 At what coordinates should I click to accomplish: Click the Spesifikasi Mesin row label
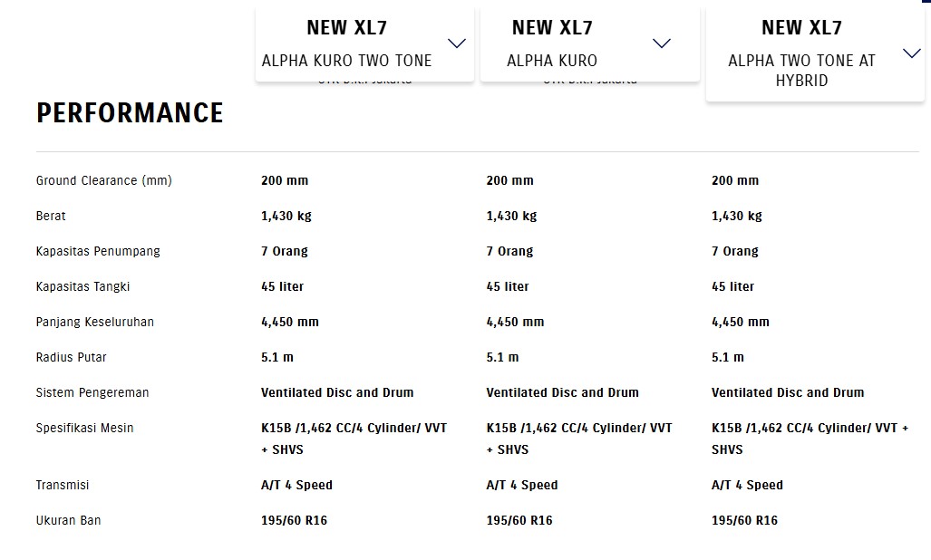(85, 428)
